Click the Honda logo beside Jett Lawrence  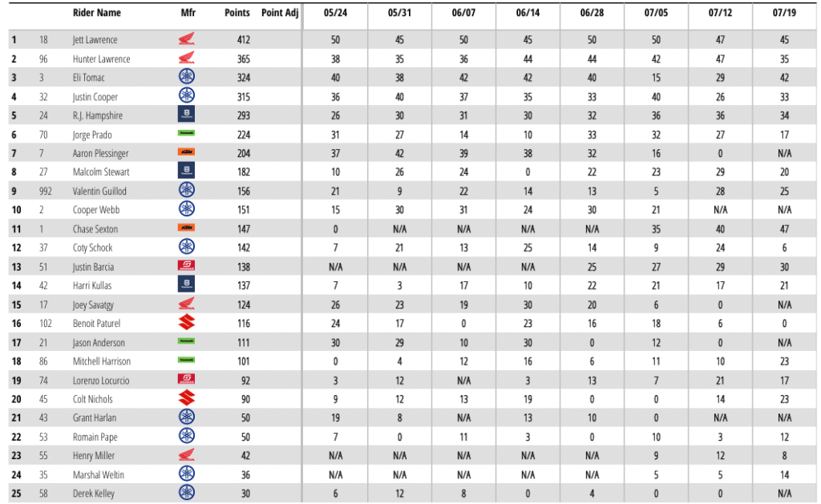click(x=186, y=38)
